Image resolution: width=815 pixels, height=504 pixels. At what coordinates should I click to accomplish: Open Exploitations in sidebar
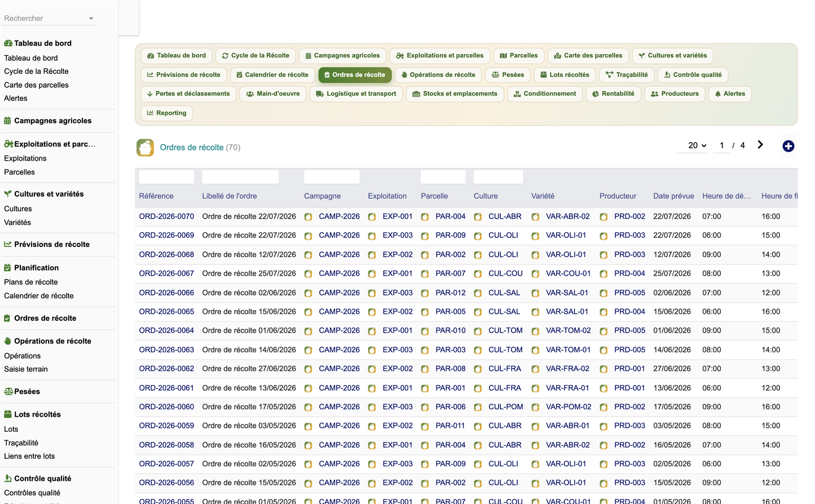pos(25,158)
